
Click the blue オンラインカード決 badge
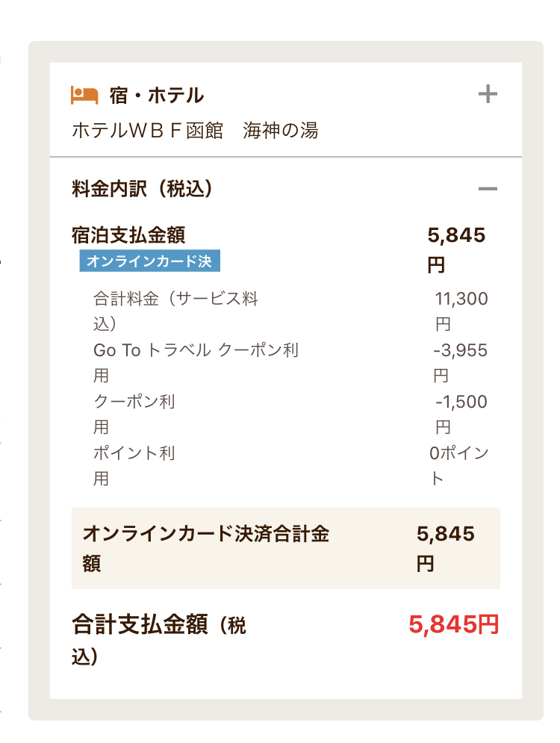pyautogui.click(x=150, y=261)
